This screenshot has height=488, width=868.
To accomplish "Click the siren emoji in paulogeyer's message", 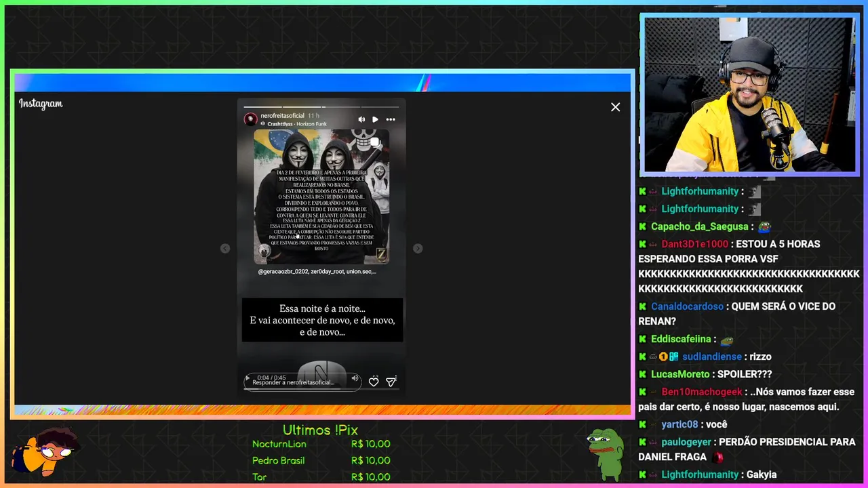I will tap(719, 457).
